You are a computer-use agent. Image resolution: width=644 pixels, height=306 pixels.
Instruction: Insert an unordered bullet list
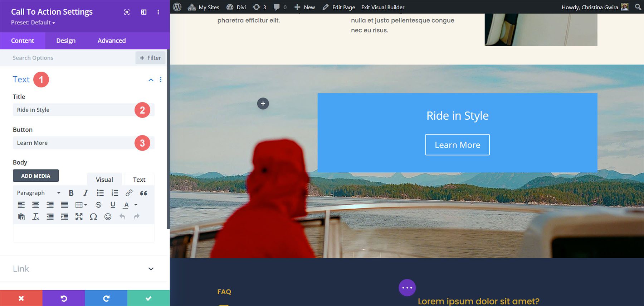coord(100,193)
